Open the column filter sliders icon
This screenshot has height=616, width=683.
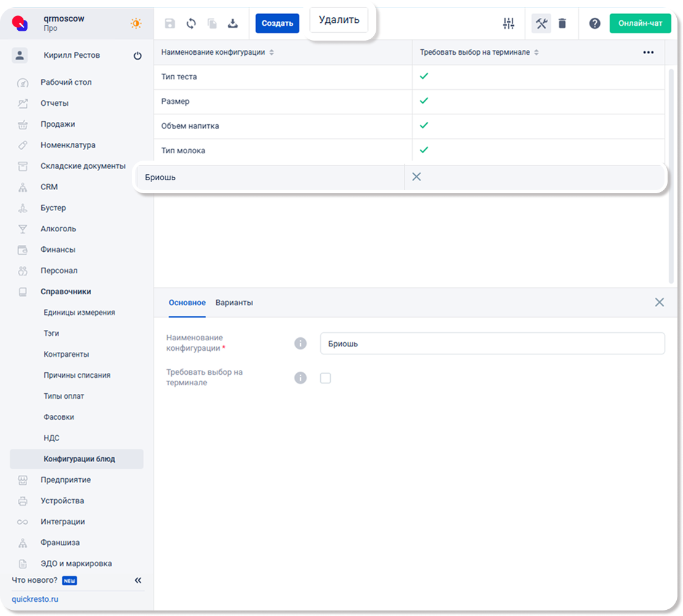click(x=509, y=23)
